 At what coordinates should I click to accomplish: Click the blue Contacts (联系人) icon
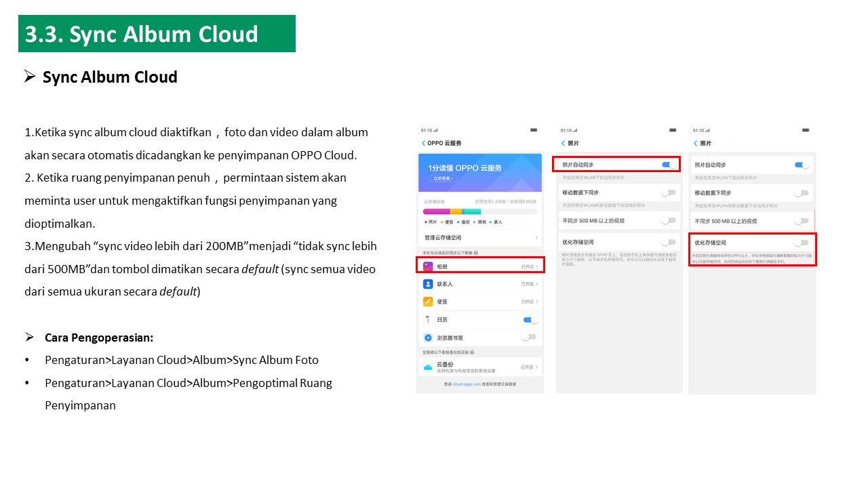[x=428, y=284]
